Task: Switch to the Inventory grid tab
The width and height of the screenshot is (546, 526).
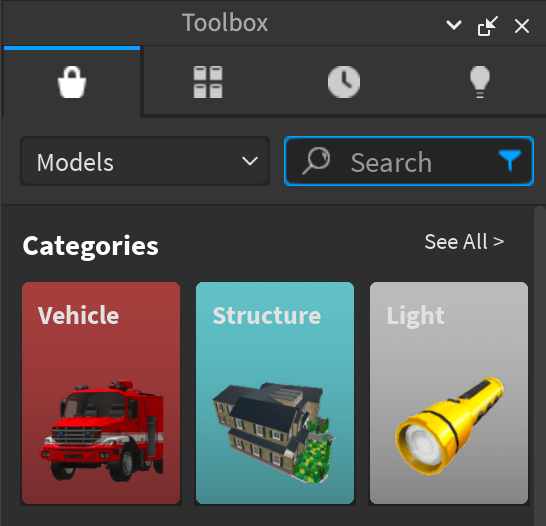Action: [x=208, y=82]
